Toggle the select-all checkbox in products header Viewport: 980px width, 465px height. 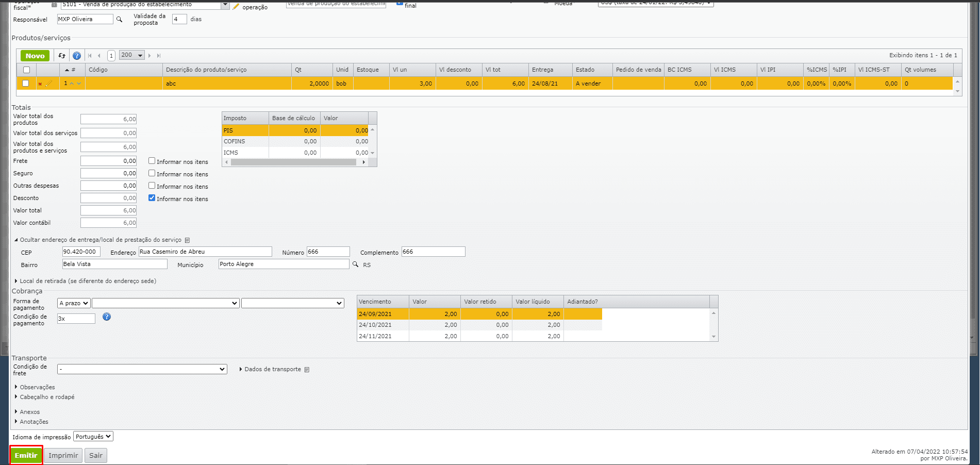click(27, 70)
